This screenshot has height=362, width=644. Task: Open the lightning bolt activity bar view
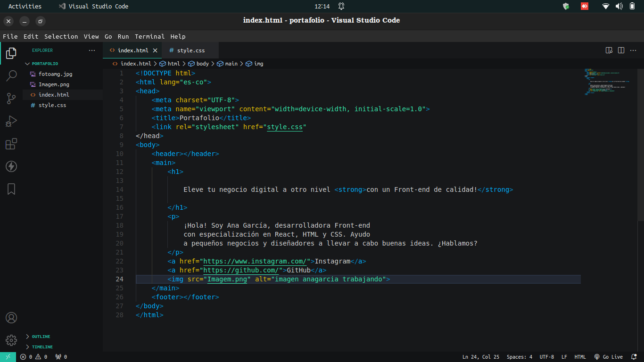pos(11,166)
